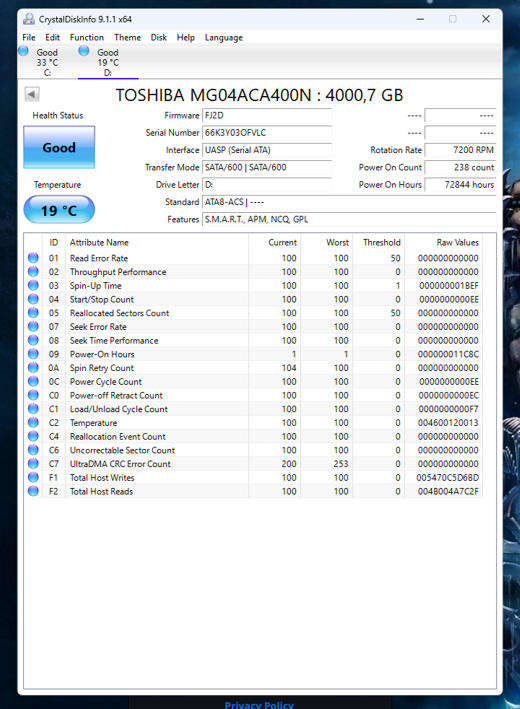Click the blue health orb for disk D:
Viewport: 520px width, 709px height.
tap(84, 51)
